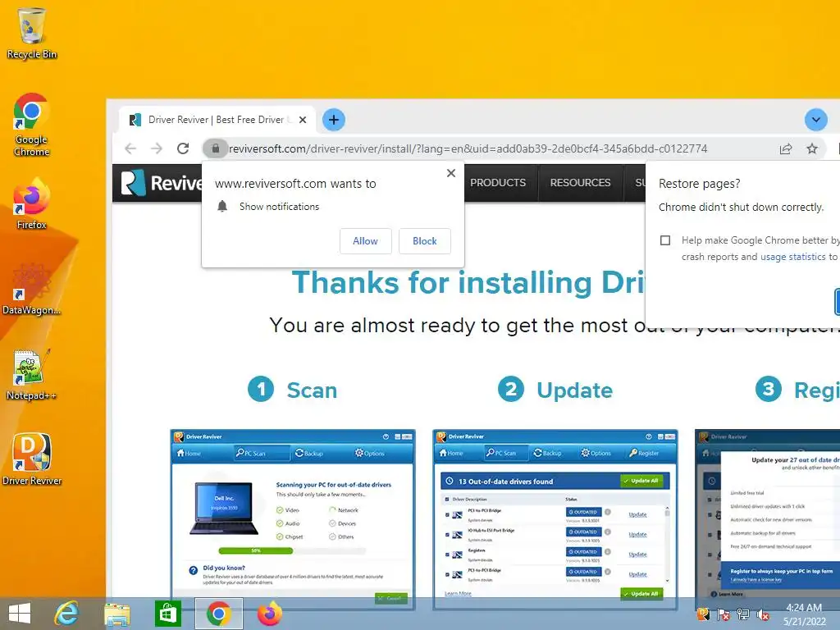Screen dimensions: 840x630
Task: Click the padlock site info icon
Action: click(216, 148)
